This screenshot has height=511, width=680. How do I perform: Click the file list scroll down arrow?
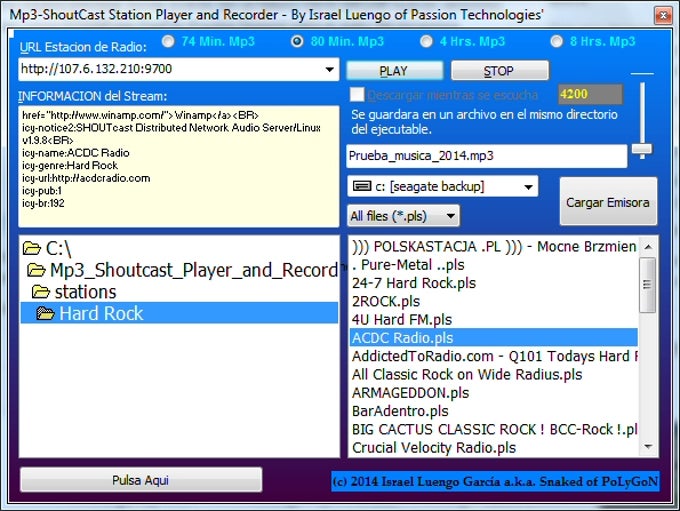tap(648, 446)
